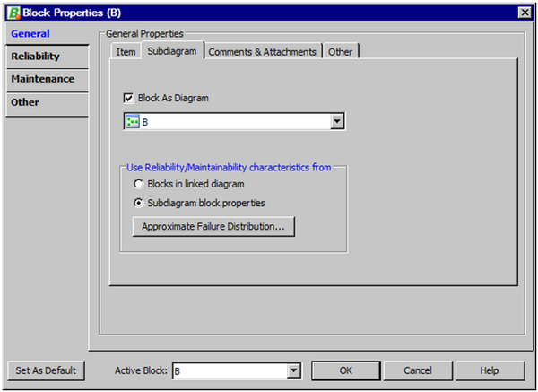Open the Other tab in General Properties
The height and width of the screenshot is (392, 538).
pos(341,52)
